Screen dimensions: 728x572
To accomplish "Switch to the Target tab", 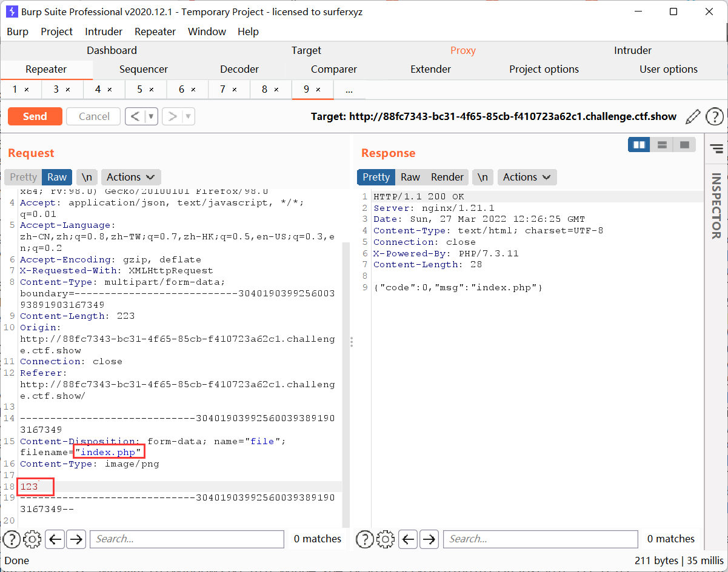I will tap(306, 50).
